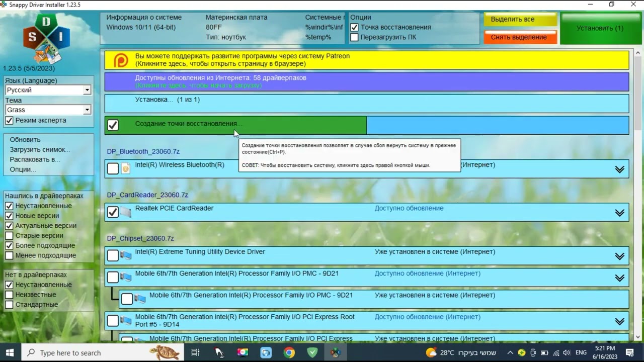Click the Установить (1) button
Viewport: 644px width, 362px height.
(x=600, y=28)
